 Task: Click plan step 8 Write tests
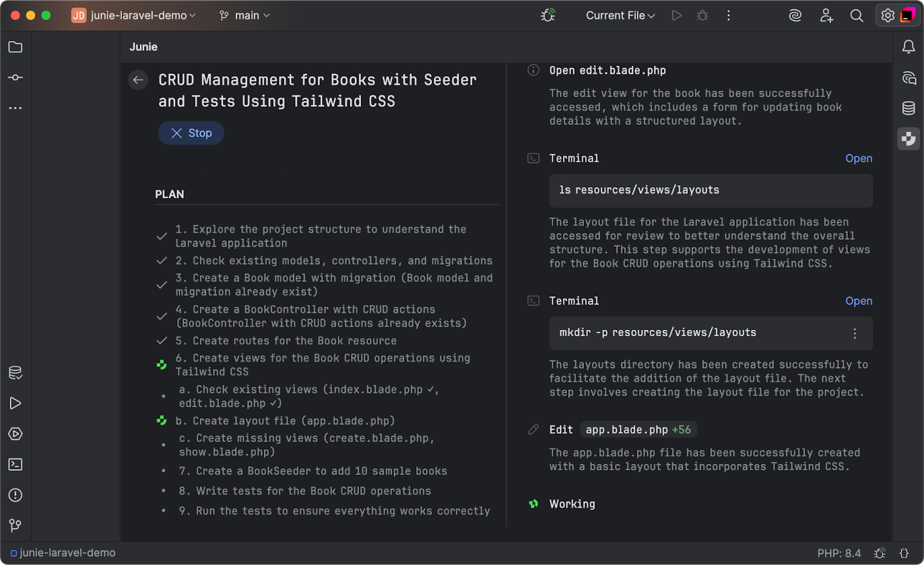[x=305, y=491]
